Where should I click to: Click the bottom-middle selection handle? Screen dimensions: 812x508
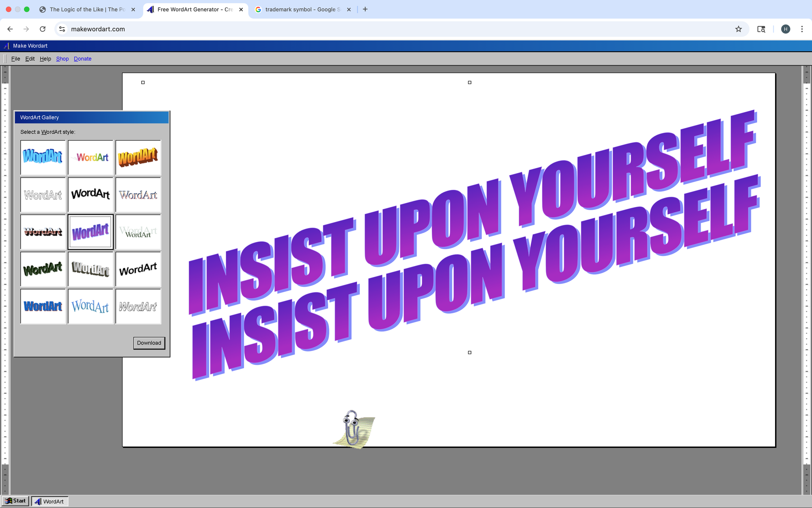[x=470, y=352]
